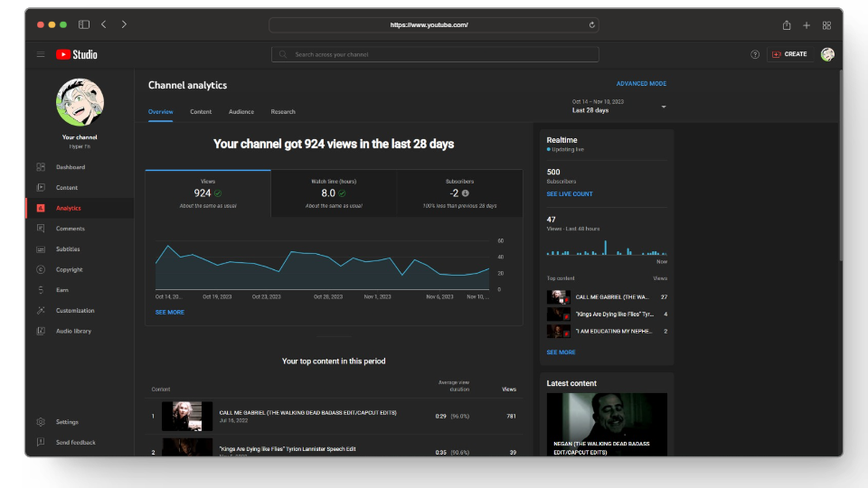
Task: Select the Watch time (hours) metric card
Action: (x=334, y=193)
